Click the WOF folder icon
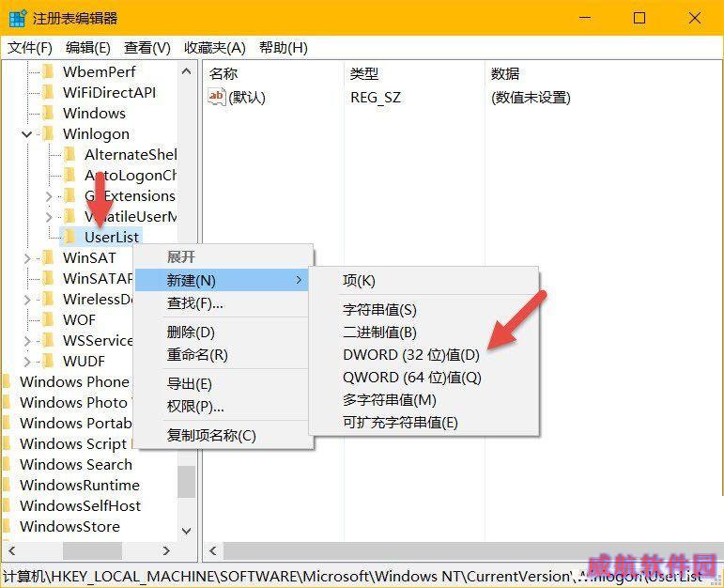 pyautogui.click(x=48, y=319)
